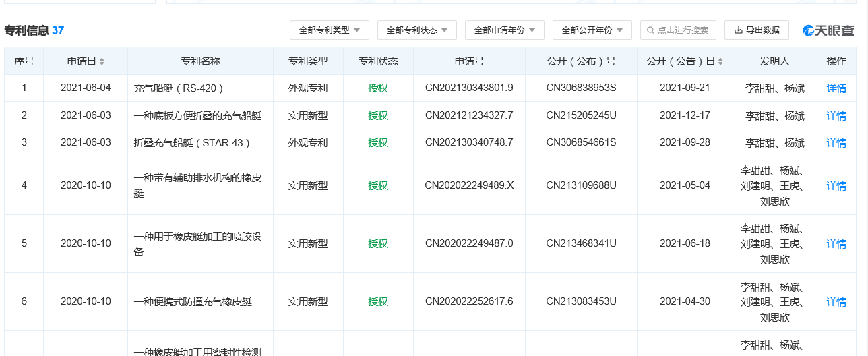This screenshot has height=356, width=868.
Task: Click the export data download icon
Action: click(x=739, y=30)
